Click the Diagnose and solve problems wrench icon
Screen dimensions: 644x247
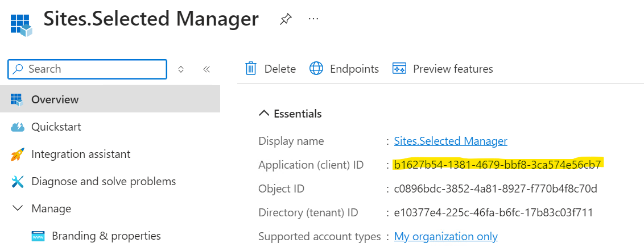(x=18, y=182)
